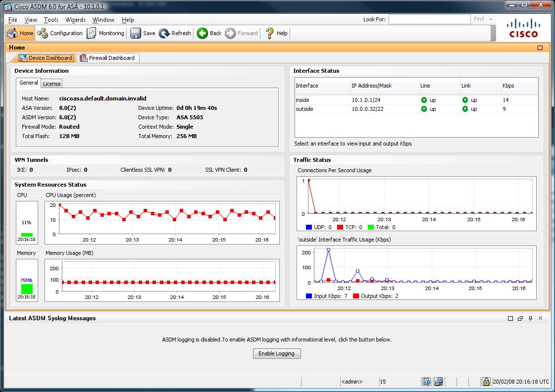Open the View menu
The image size is (555, 392).
pos(31,20)
